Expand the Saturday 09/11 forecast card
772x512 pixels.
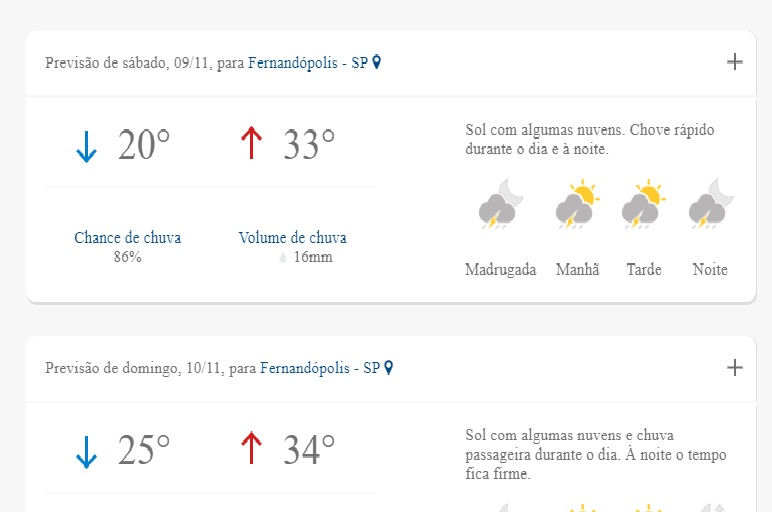tap(735, 62)
